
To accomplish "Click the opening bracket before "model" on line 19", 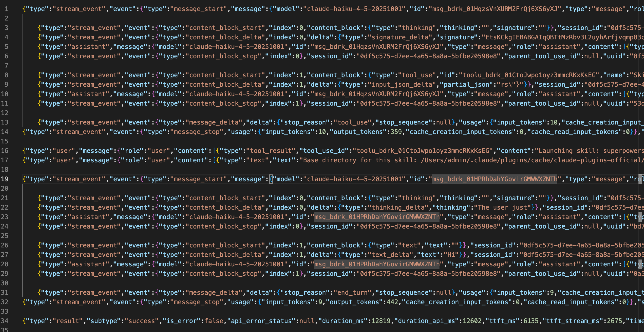I will pyautogui.click(x=271, y=179).
